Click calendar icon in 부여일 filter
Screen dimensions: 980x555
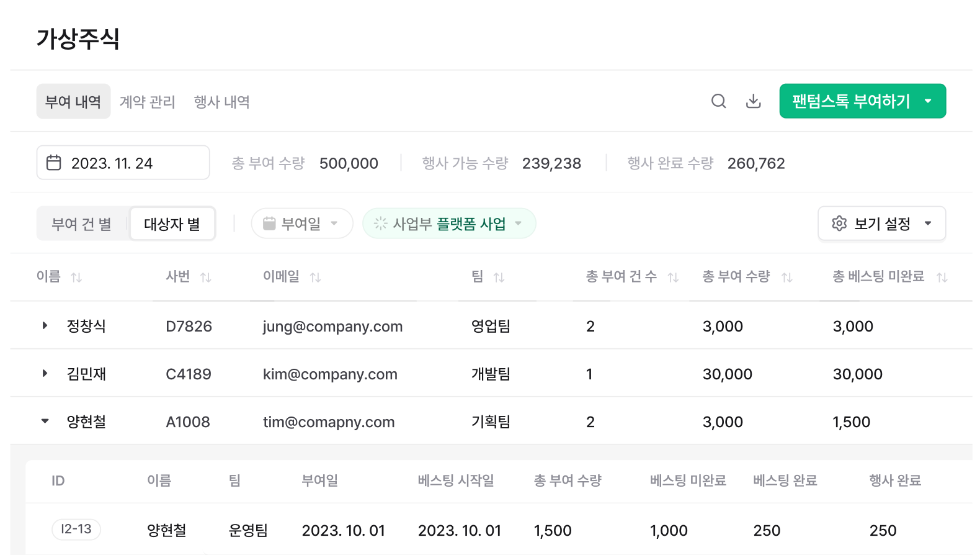[x=269, y=223]
